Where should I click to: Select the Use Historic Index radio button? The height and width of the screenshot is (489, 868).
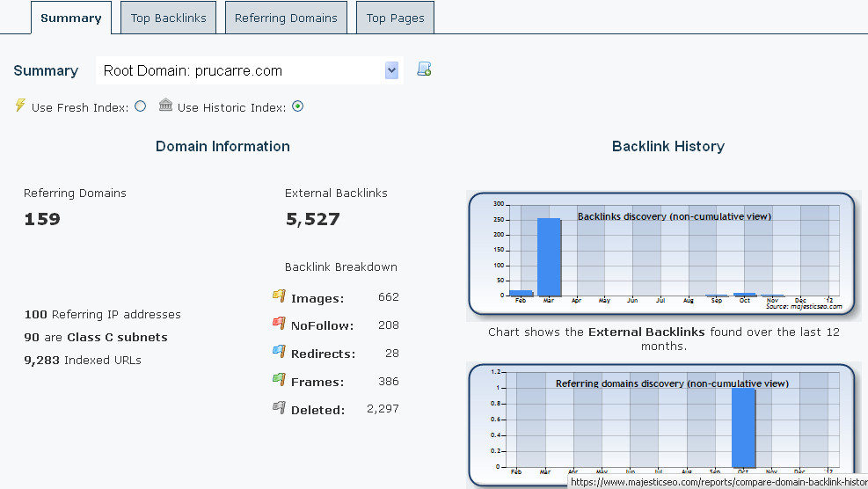297,107
